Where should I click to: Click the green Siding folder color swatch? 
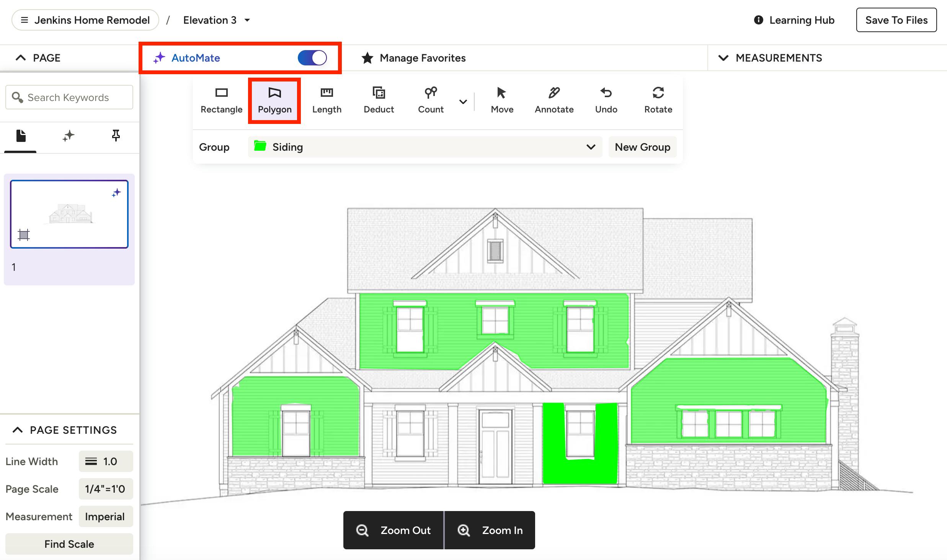pyautogui.click(x=260, y=146)
